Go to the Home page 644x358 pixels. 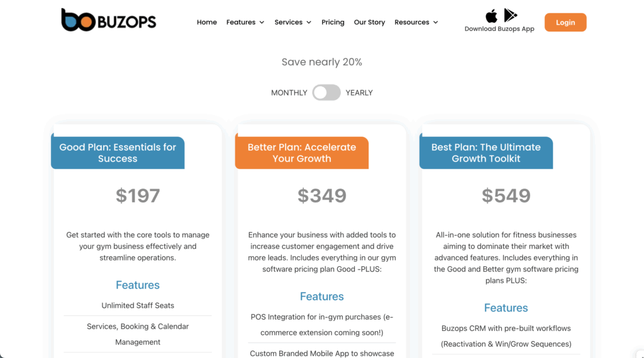[x=207, y=23]
